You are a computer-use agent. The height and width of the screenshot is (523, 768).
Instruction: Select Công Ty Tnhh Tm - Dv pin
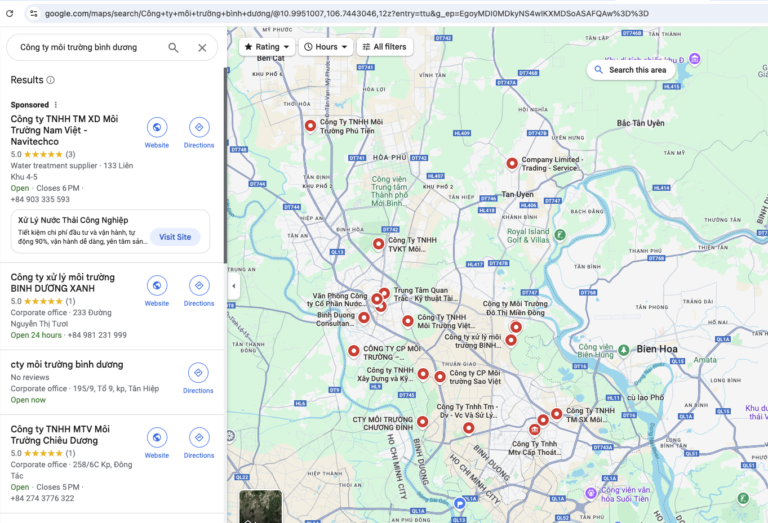tap(468, 428)
